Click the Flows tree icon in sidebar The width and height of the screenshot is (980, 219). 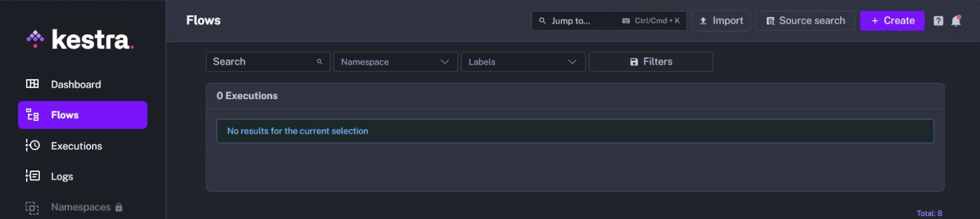pyautogui.click(x=32, y=115)
